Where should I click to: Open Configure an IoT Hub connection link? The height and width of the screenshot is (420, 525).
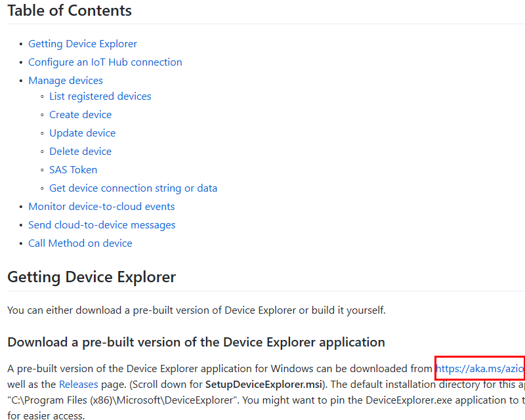tap(105, 62)
